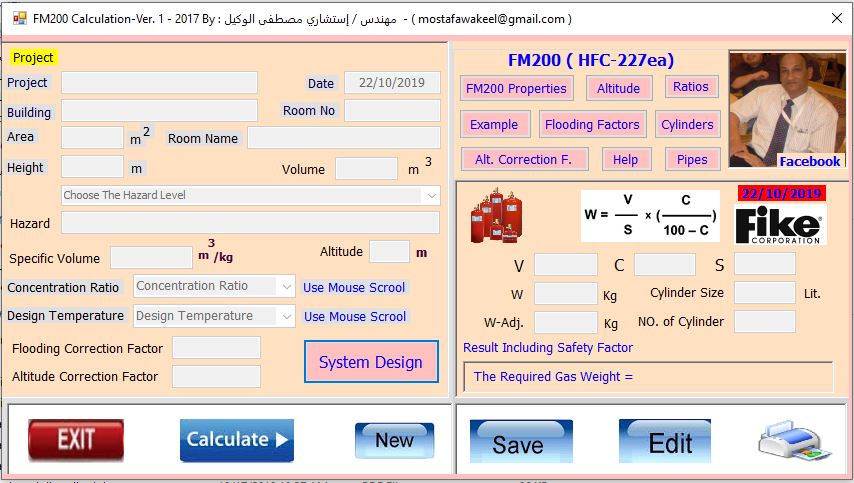This screenshot has height=483, width=854.
Task: Click Use Mouse Scrool beside Design Temperature
Action: (x=355, y=316)
